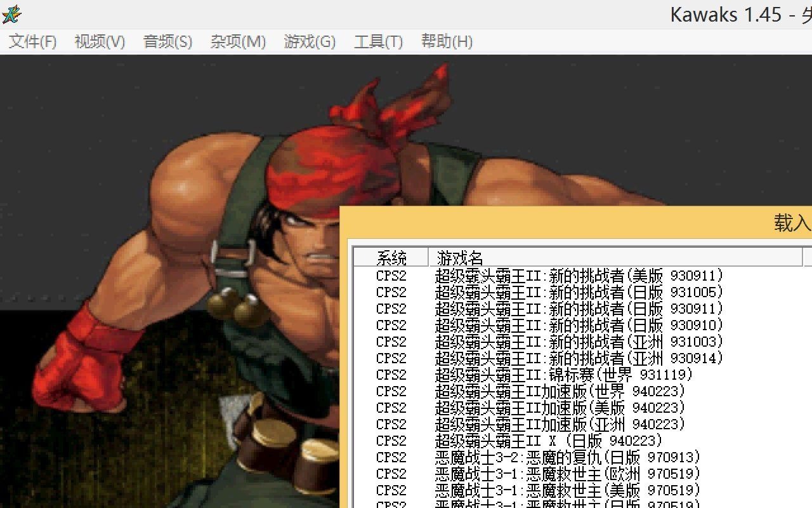Click CPS2 cell in 锦标赛(世界 931119) row
Viewport: 812px width, 508px height.
(391, 375)
